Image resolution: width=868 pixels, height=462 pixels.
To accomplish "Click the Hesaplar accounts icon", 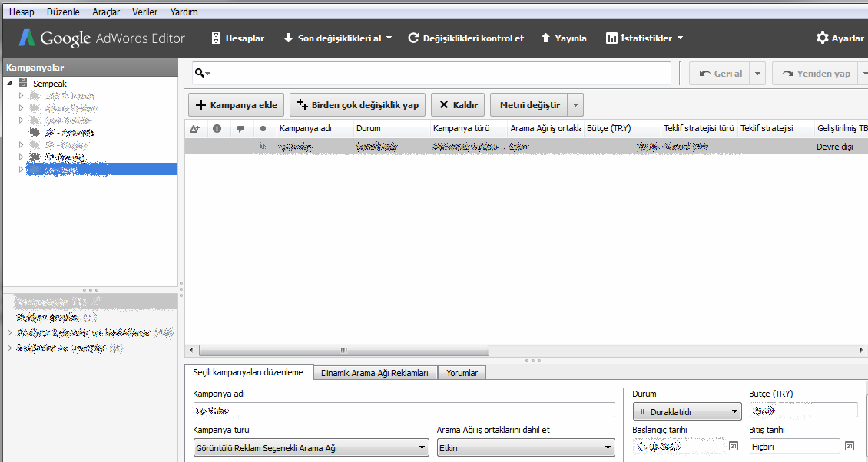I will point(216,38).
